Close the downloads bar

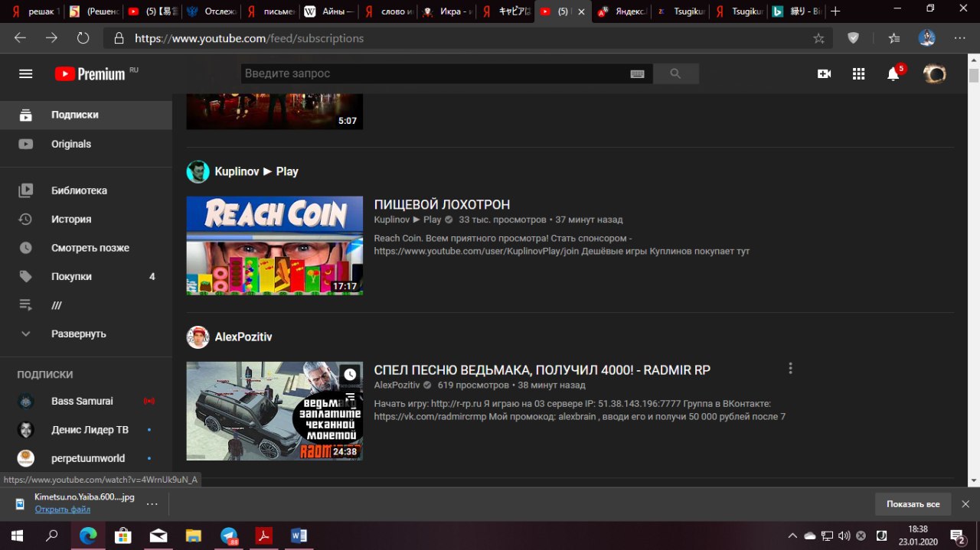[x=965, y=504]
